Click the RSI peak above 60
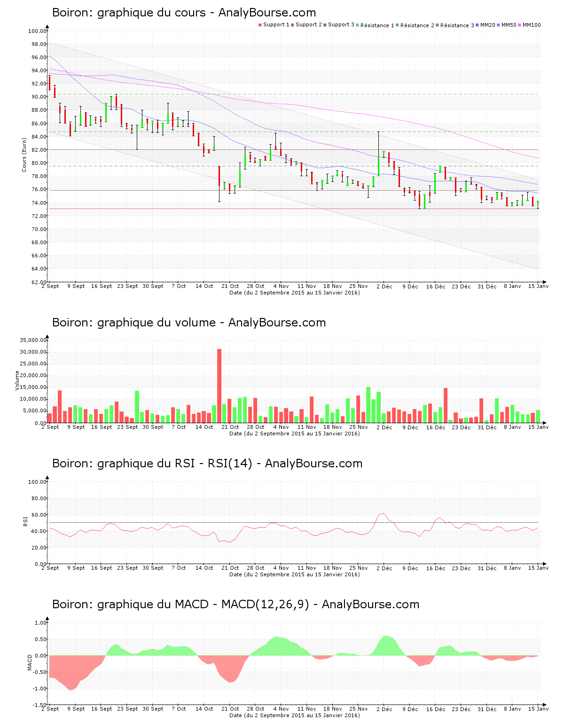Screen dimensions: 564x728 383,514
